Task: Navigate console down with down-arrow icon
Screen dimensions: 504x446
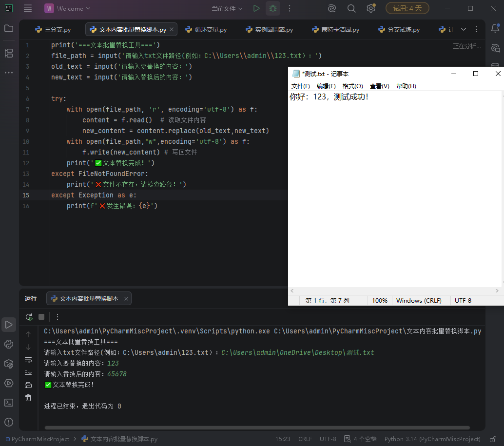Action: (28, 347)
